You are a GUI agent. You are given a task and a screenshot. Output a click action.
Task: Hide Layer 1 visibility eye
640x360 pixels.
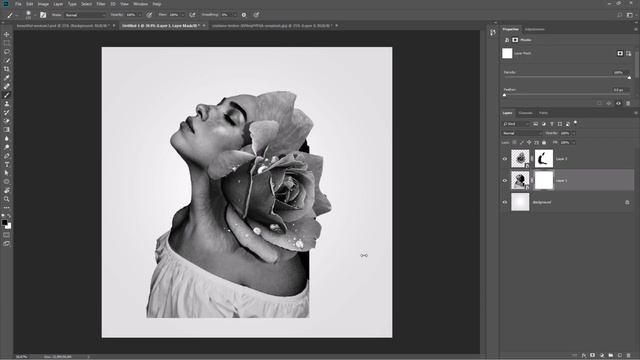coord(505,180)
